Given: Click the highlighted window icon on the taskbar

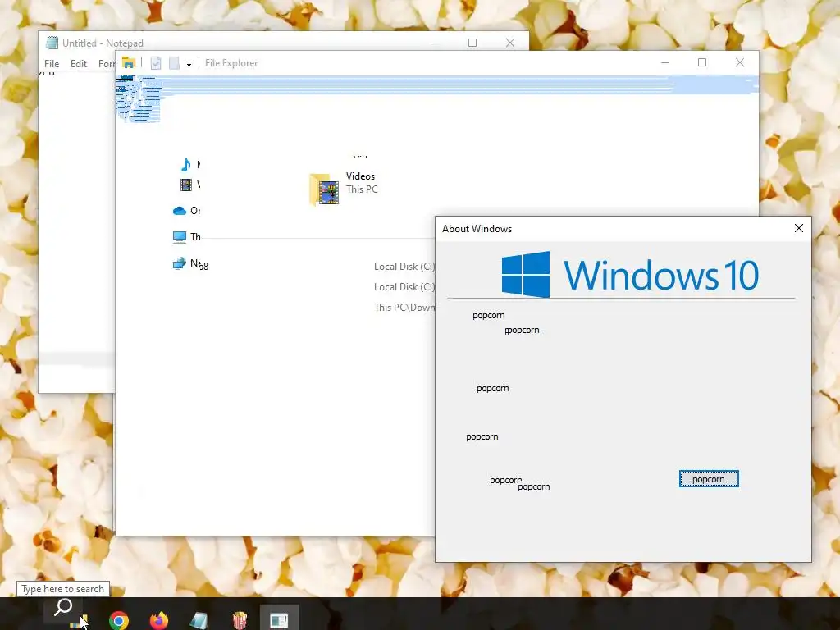Looking at the screenshot, I should 279,619.
